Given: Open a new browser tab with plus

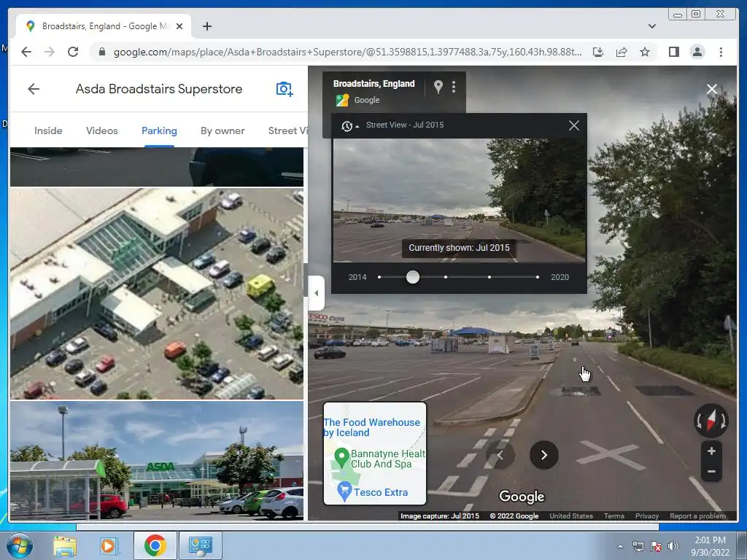Looking at the screenshot, I should pyautogui.click(x=206, y=26).
